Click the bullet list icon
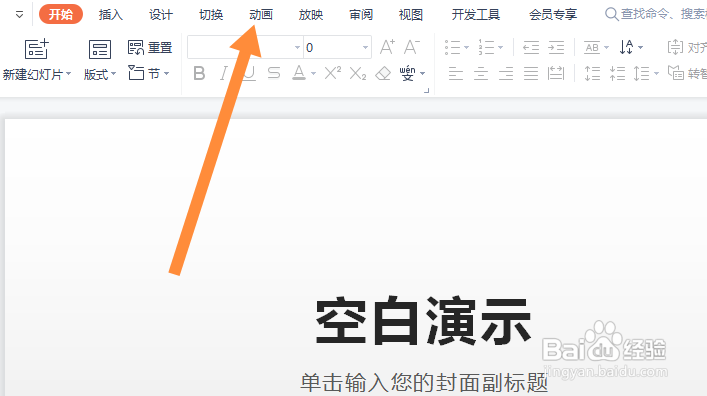Image resolution: width=707 pixels, height=396 pixels. 452,47
